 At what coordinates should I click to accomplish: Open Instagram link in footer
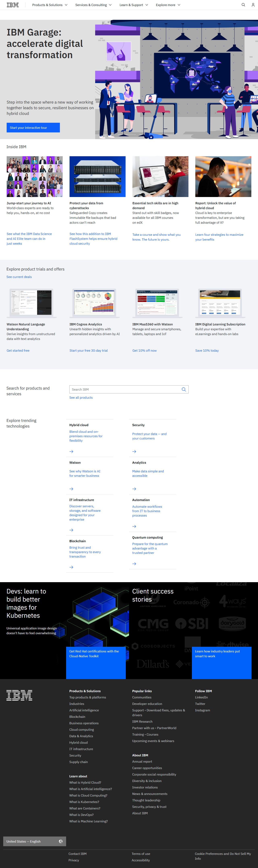click(203, 710)
